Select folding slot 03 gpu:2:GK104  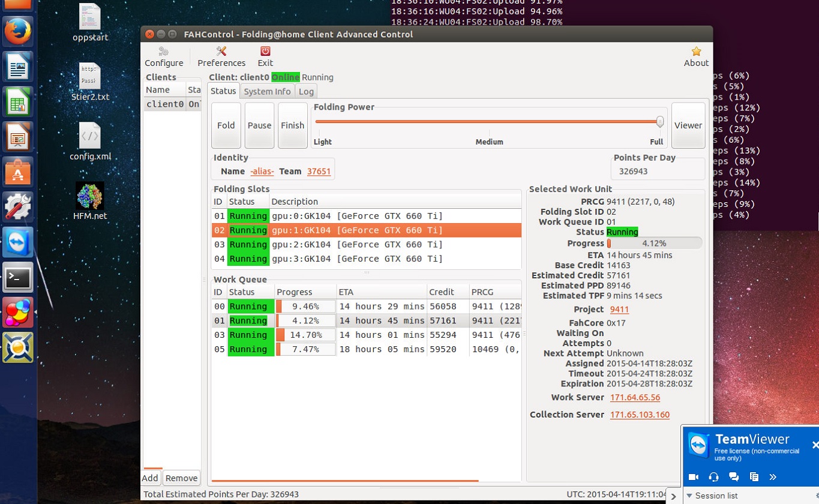[367, 245]
